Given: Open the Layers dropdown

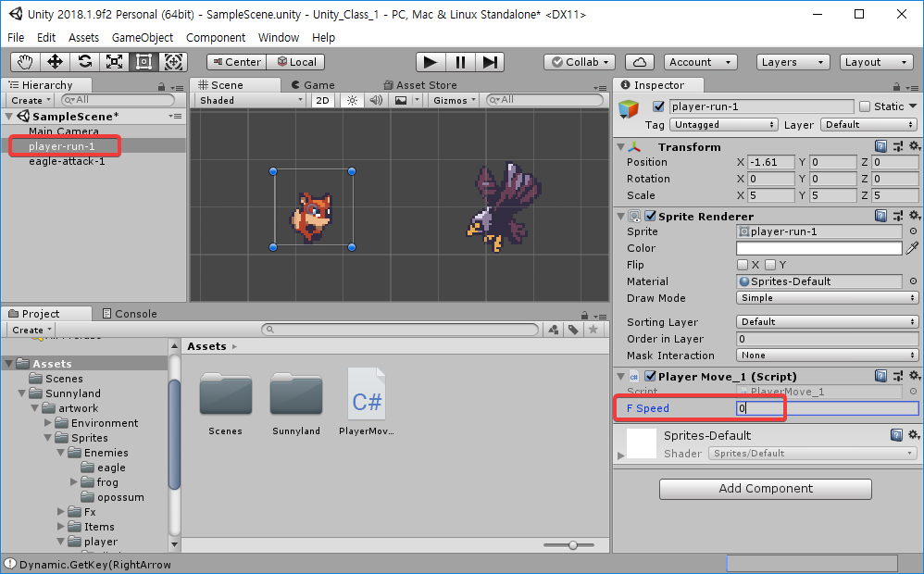Looking at the screenshot, I should tap(793, 62).
